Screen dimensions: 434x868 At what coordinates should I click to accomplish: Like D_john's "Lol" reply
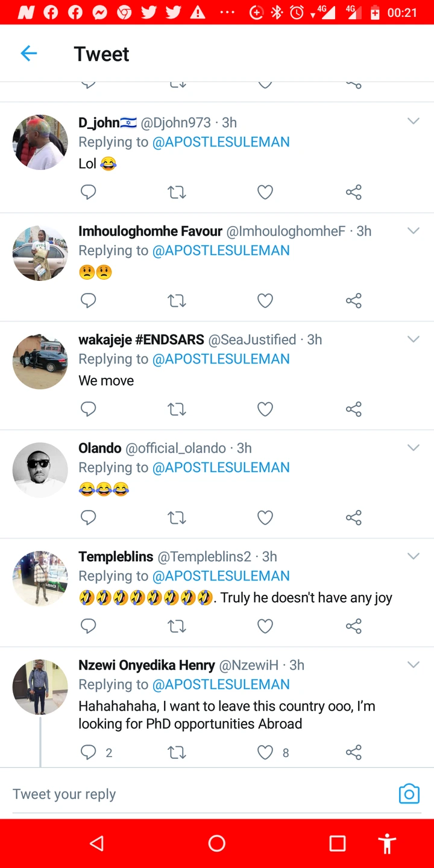coord(265,192)
